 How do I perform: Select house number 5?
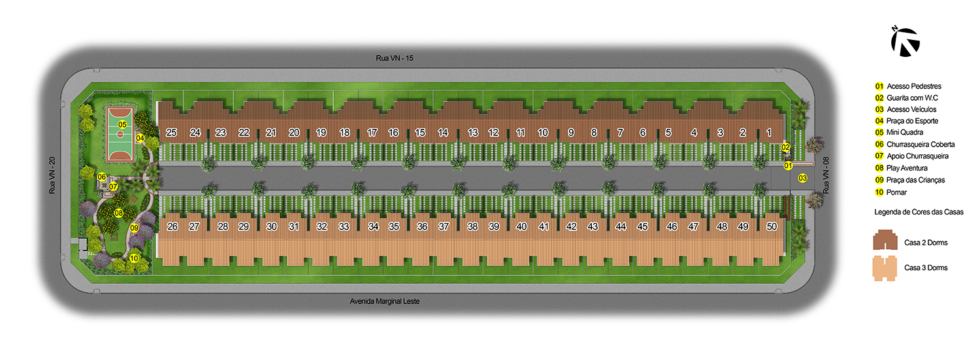tap(668, 133)
